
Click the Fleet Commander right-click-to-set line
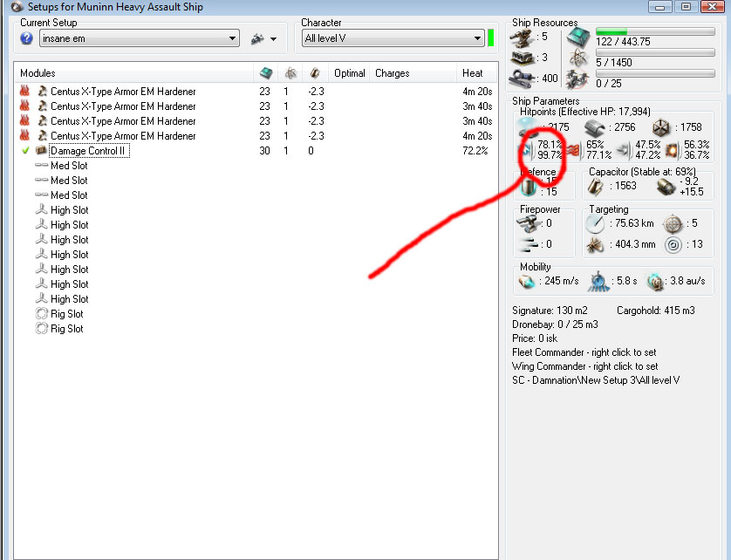tap(584, 352)
